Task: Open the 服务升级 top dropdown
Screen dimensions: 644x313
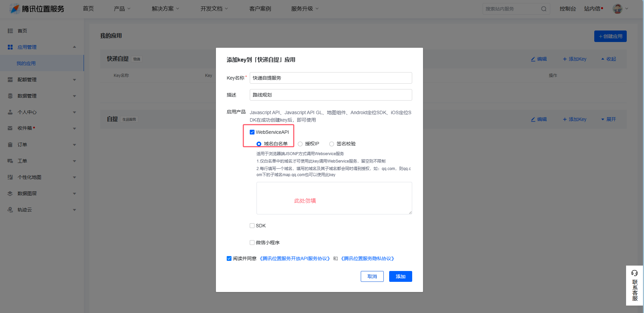Action: 305,9
